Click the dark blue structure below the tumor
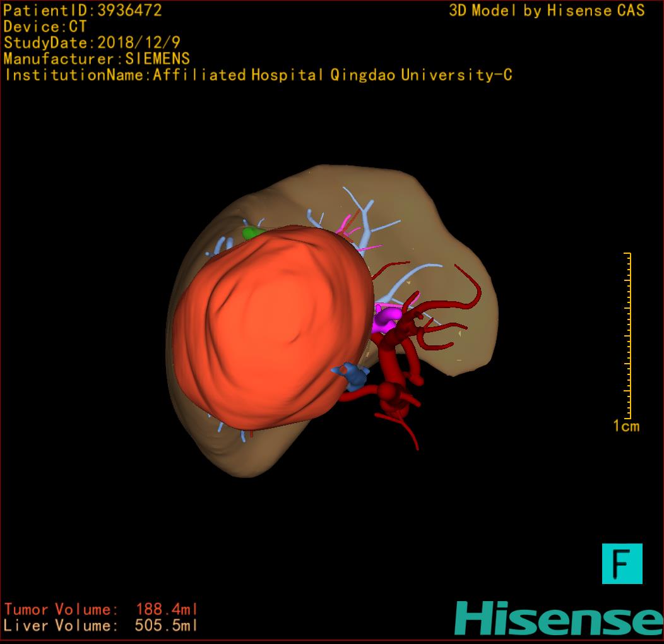Viewport: 664px width, 644px height. click(x=355, y=375)
